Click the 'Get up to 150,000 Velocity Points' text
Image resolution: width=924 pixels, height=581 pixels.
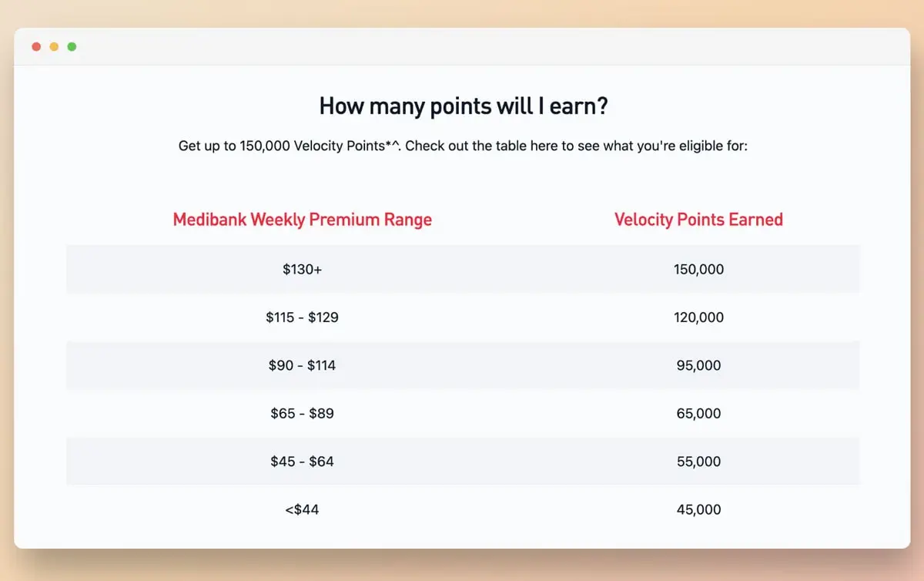point(290,146)
